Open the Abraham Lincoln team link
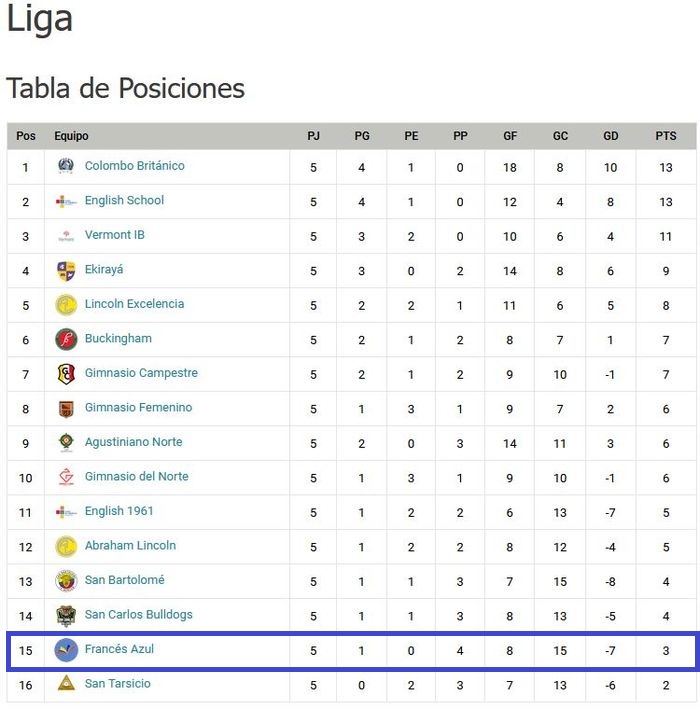 pos(130,546)
